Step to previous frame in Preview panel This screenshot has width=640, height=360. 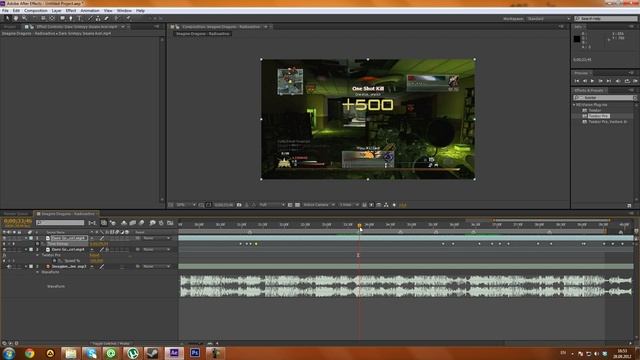pos(584,81)
